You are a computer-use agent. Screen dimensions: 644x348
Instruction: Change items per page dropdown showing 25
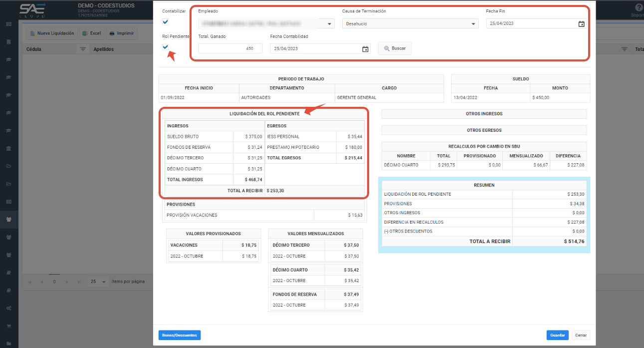tap(98, 282)
